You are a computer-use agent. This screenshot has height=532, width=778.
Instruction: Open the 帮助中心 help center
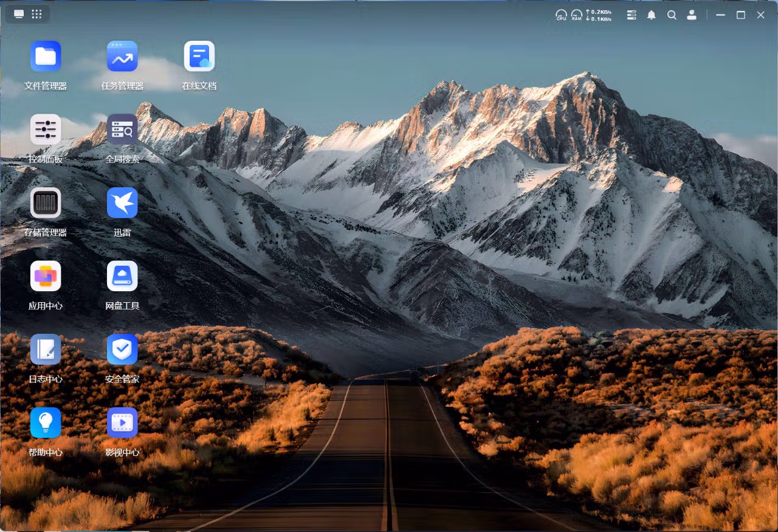(46, 423)
